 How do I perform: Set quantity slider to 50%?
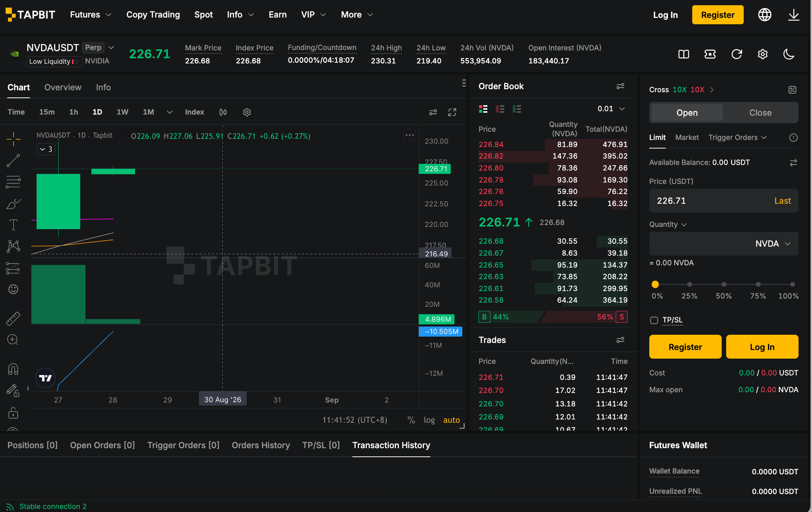[724, 284]
